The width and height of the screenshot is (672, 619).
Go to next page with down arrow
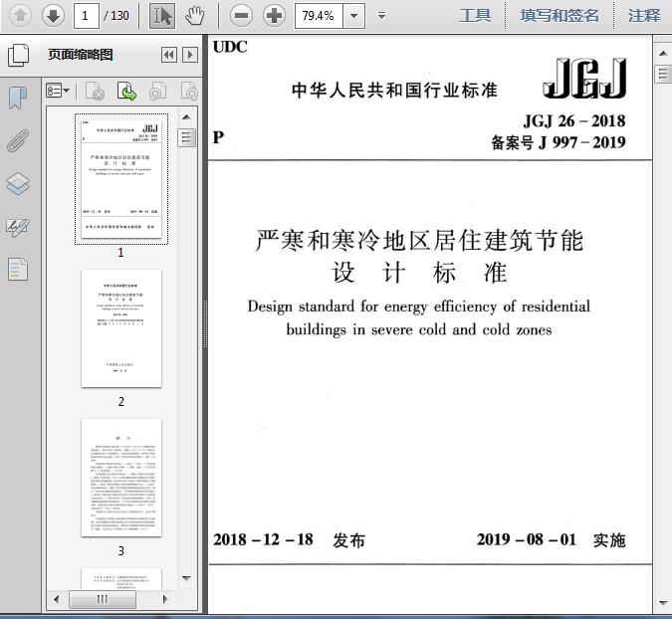(53, 15)
